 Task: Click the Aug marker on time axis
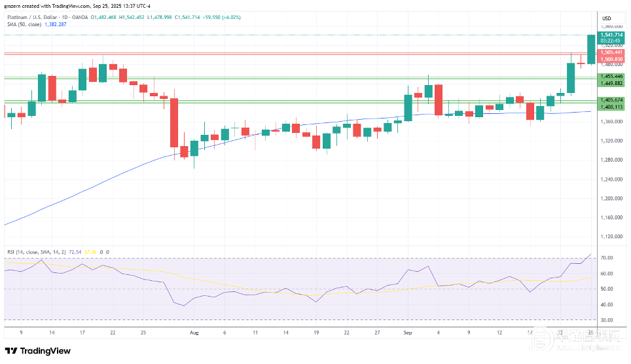tap(194, 333)
